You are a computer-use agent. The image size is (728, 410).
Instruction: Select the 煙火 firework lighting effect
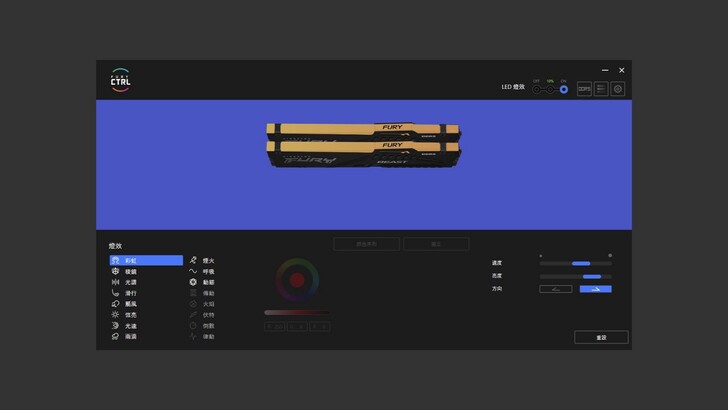pyautogui.click(x=202, y=260)
